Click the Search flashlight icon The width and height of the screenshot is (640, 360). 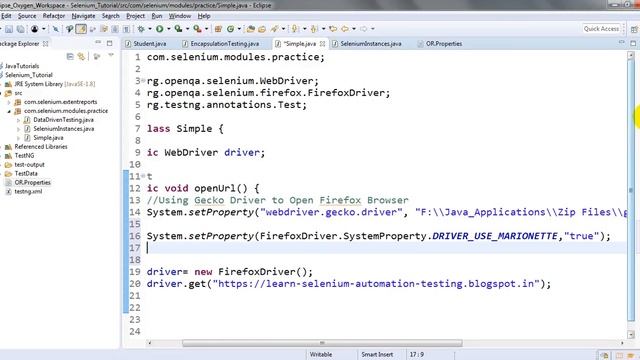(275, 29)
